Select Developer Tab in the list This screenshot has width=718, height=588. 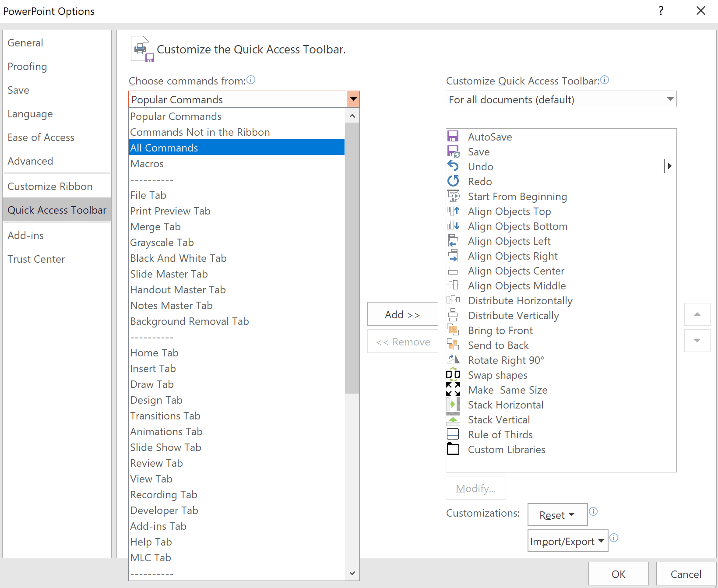pos(236,511)
